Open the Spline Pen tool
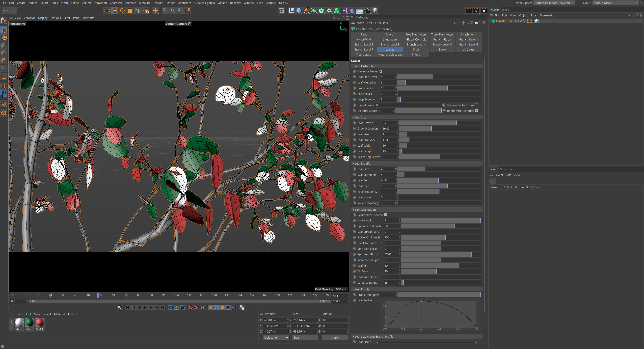The width and height of the screenshot is (644, 349). [x=306, y=11]
